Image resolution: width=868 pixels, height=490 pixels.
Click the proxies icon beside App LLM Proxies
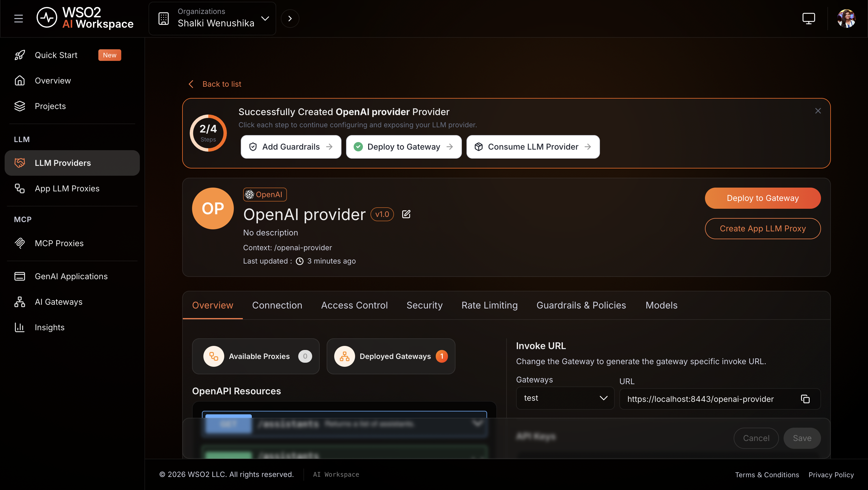click(x=19, y=188)
